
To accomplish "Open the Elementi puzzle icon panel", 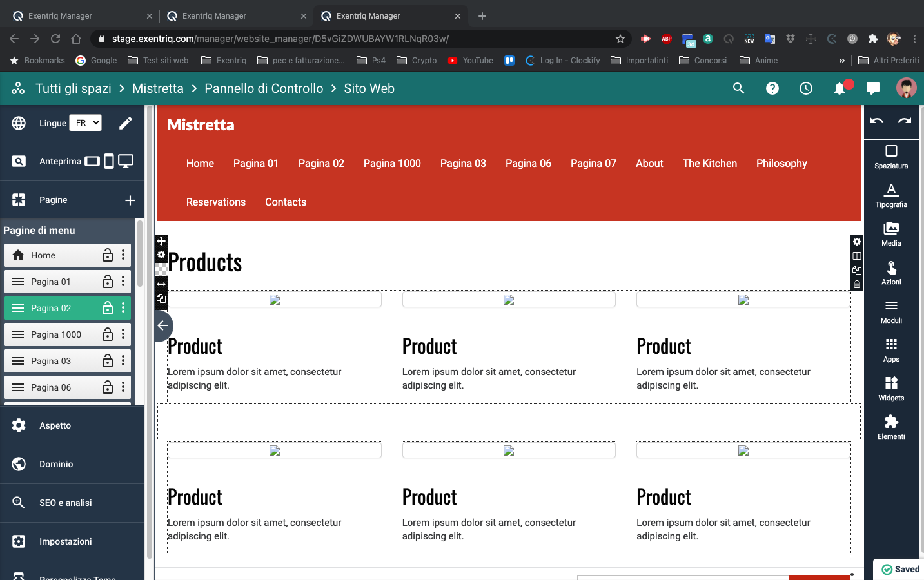I will (x=891, y=427).
